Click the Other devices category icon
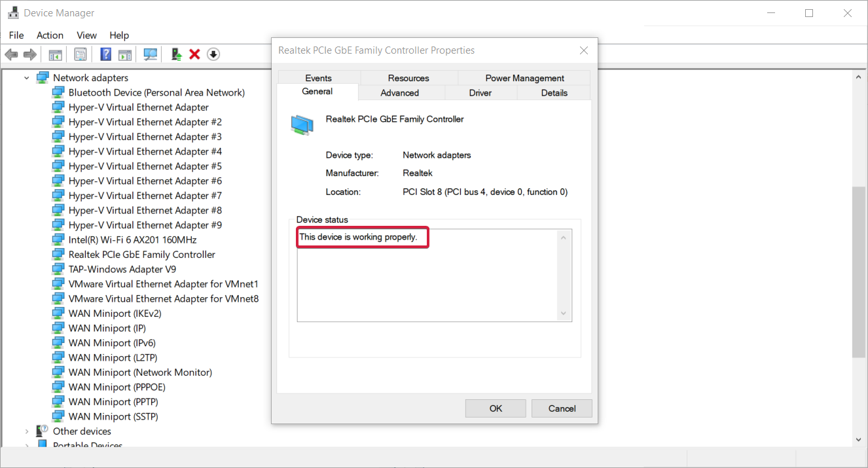This screenshot has height=468, width=868. pyautogui.click(x=43, y=431)
